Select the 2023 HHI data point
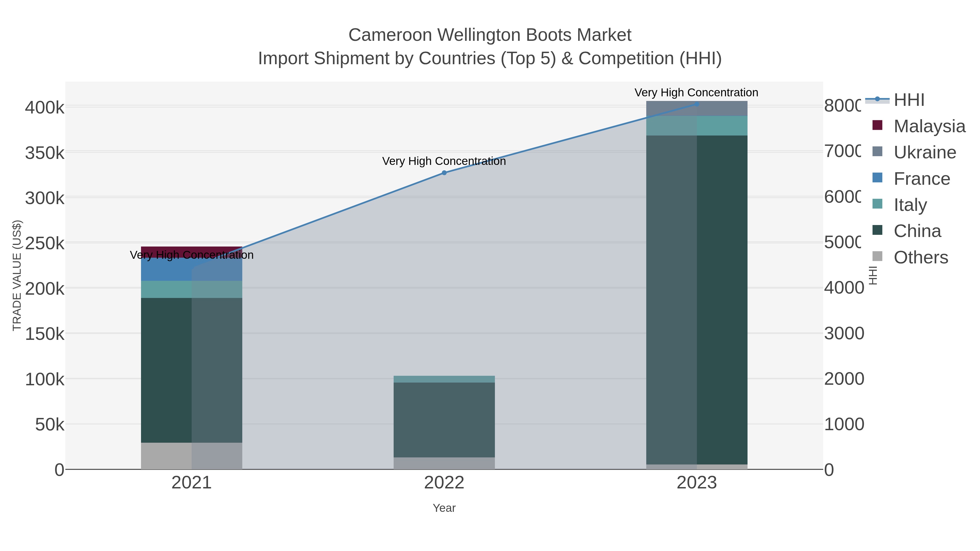 click(697, 104)
